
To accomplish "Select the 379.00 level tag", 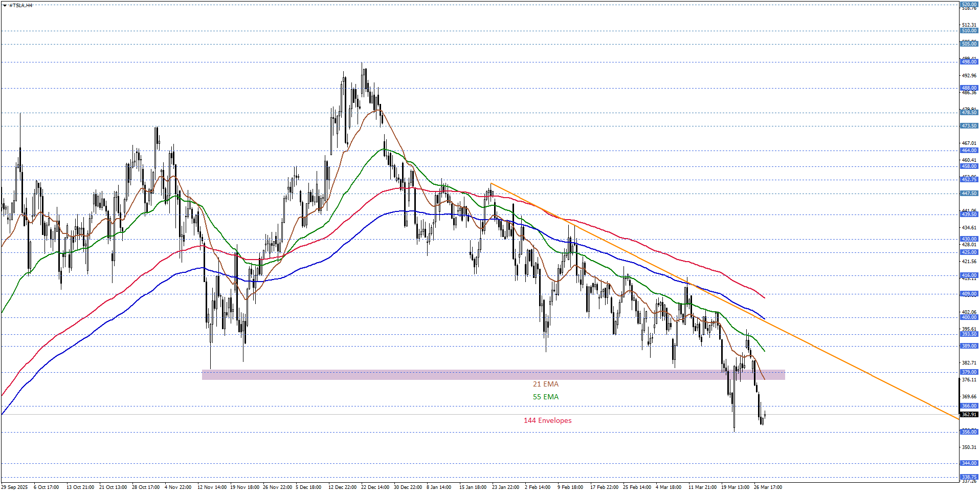I will click(x=969, y=372).
